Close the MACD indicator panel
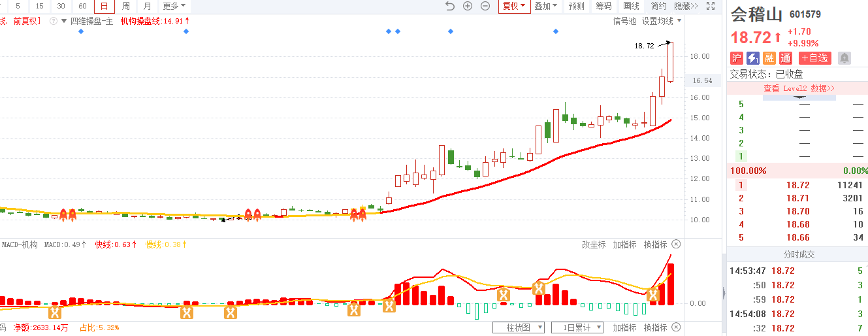Image resolution: width=868 pixels, height=336 pixels. (676, 244)
